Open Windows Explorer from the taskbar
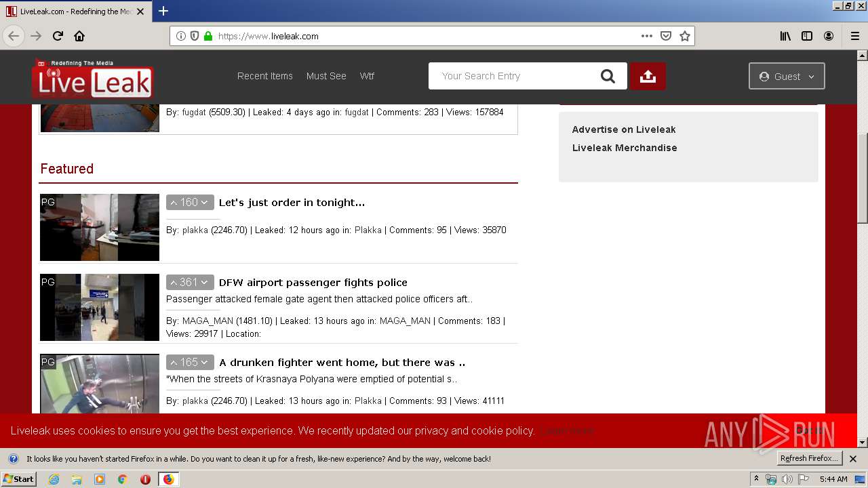The image size is (868, 488). tap(77, 479)
